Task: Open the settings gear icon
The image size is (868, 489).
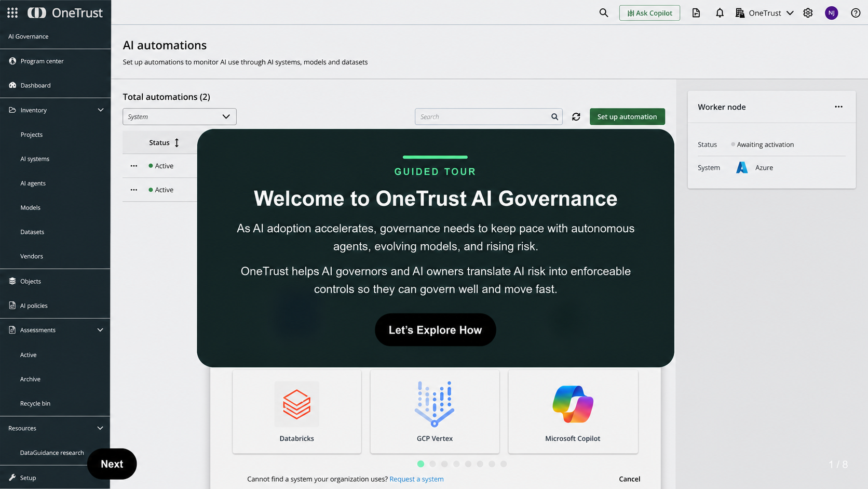Action: coord(808,13)
